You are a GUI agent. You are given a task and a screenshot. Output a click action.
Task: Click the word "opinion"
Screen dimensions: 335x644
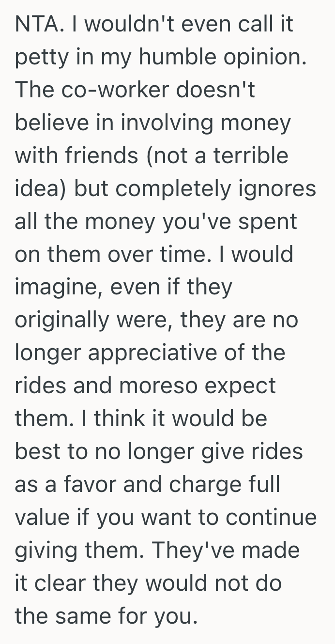259,58
